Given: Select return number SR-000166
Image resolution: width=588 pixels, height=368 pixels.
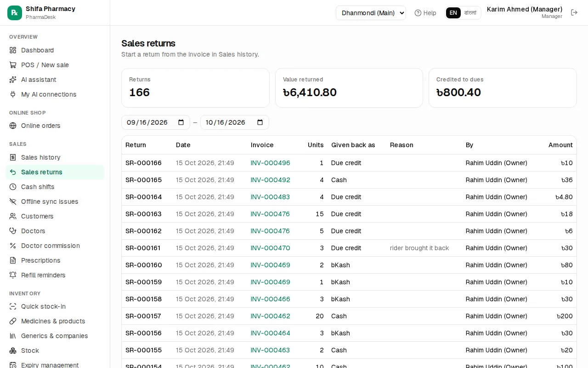Looking at the screenshot, I should (143, 163).
